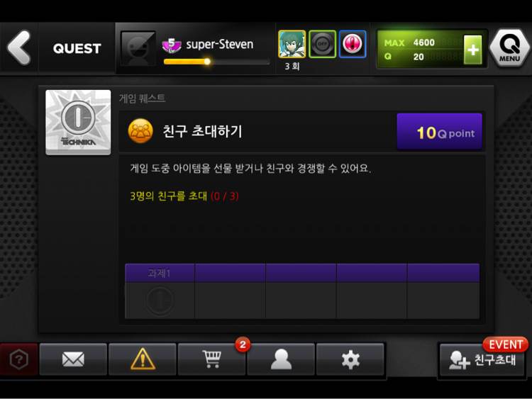The width and height of the screenshot is (532, 399).
Task: Tap the help question mark hexagon
Action: tap(19, 359)
